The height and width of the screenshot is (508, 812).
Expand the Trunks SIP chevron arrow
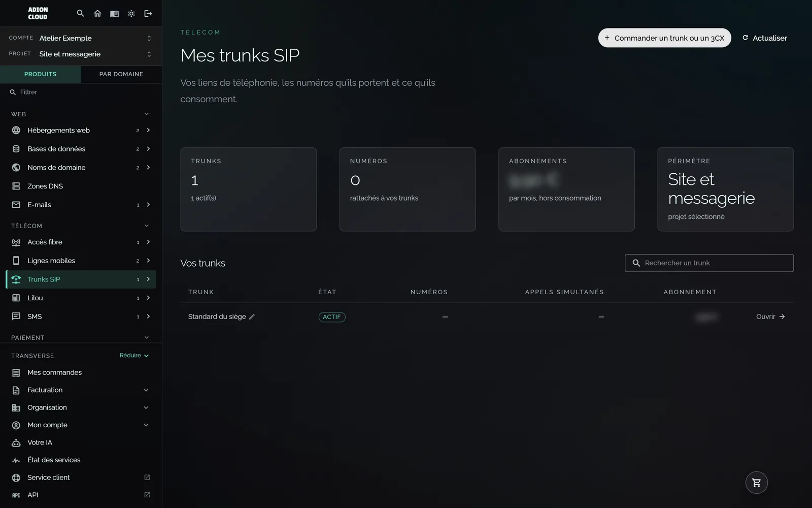pyautogui.click(x=148, y=279)
